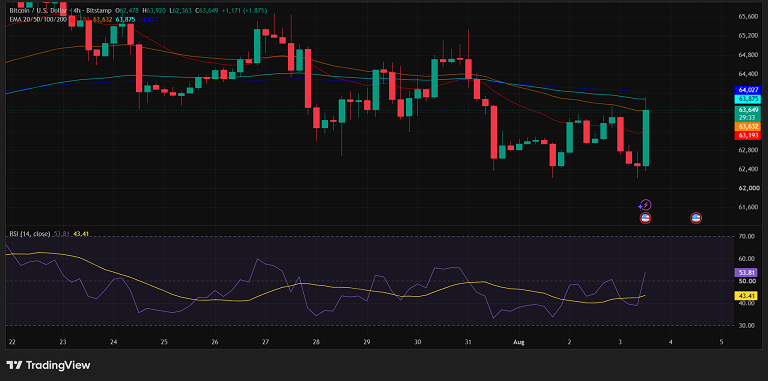
Task: Click the 24 date label on time axis
Action: click(113, 342)
